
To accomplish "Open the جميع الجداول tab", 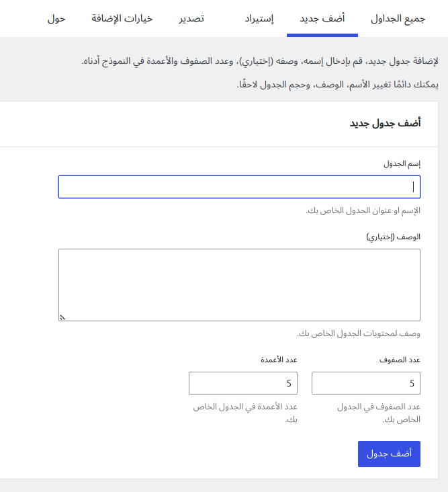I will coord(398,18).
